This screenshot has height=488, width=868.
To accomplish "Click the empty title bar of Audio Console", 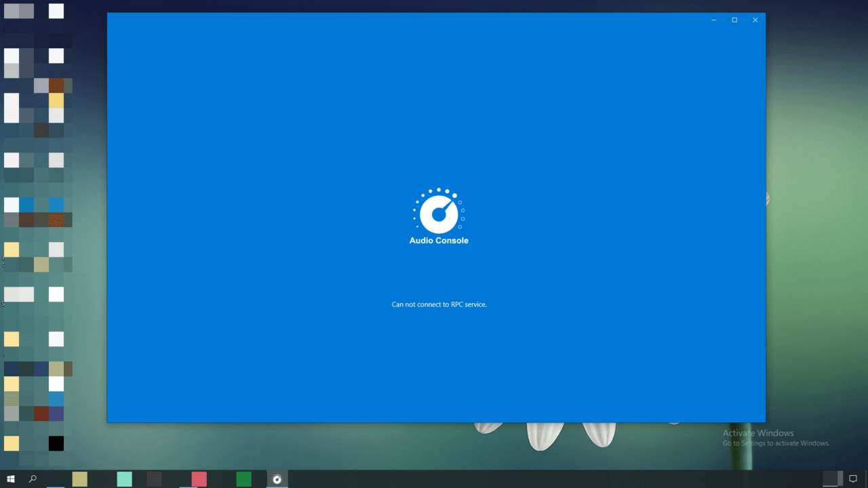I will 407,20.
